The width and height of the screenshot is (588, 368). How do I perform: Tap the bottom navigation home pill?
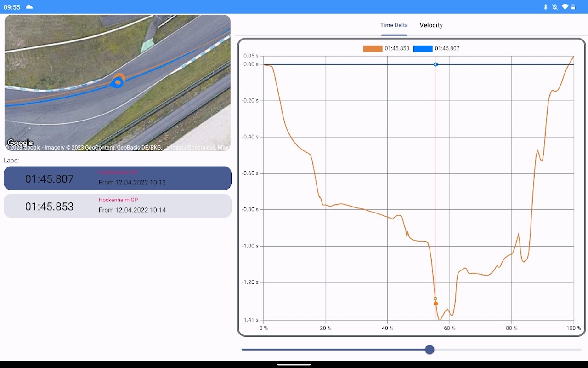(x=294, y=364)
